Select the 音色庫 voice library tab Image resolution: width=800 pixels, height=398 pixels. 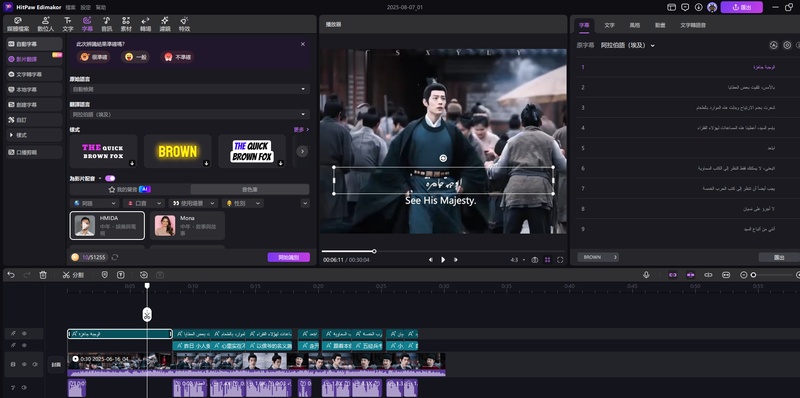click(x=249, y=189)
